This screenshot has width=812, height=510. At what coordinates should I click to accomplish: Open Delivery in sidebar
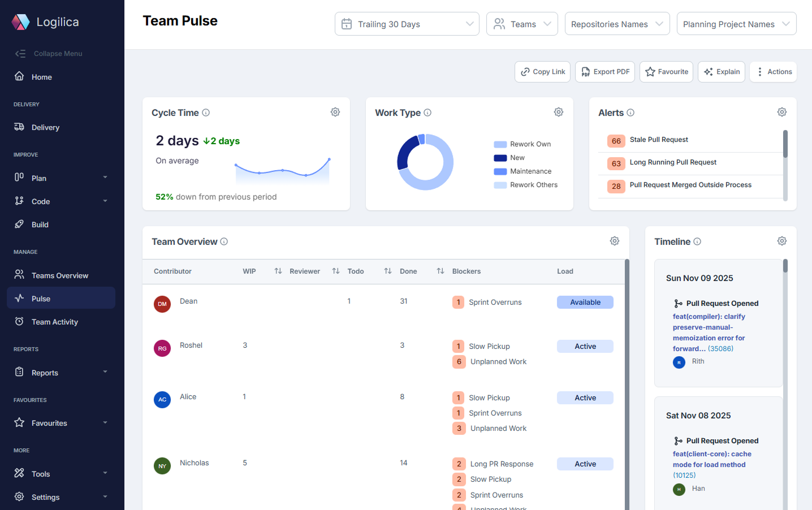click(61, 127)
